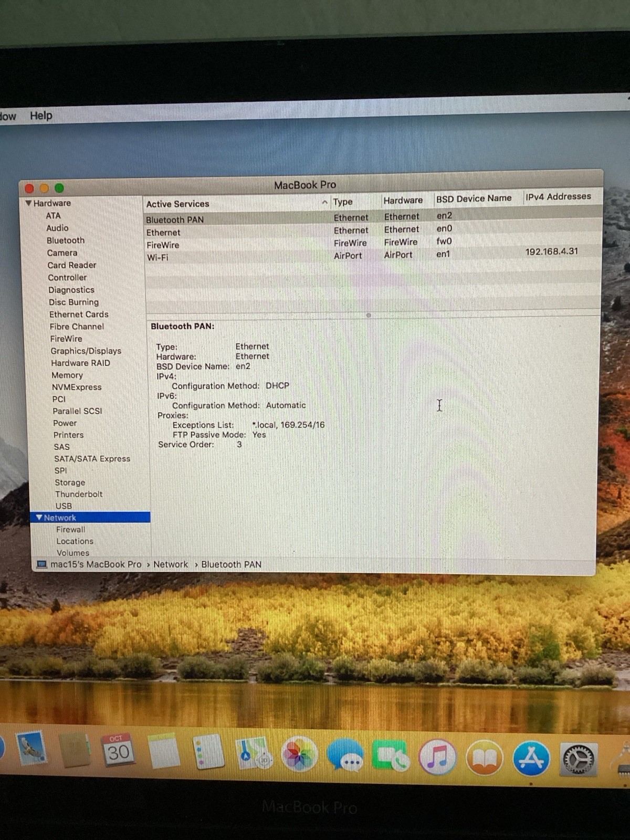Select Hardware RAID item
This screenshot has width=630, height=840.
point(80,363)
